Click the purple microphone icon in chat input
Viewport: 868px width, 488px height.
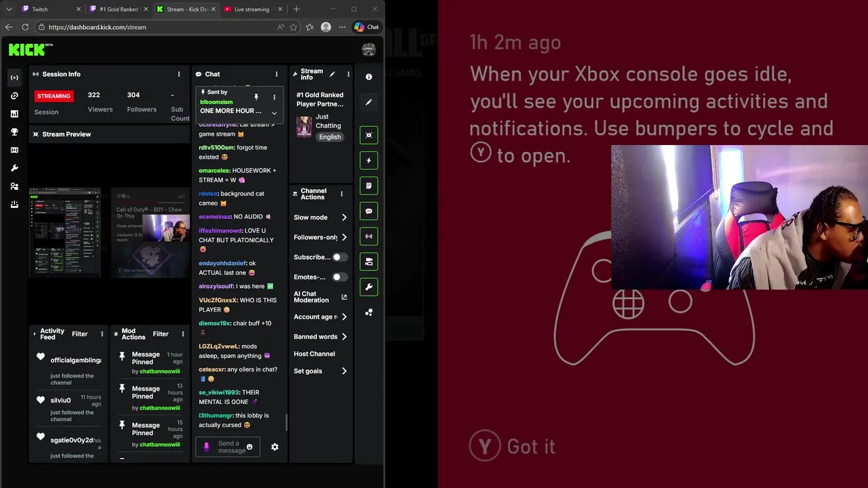click(207, 447)
